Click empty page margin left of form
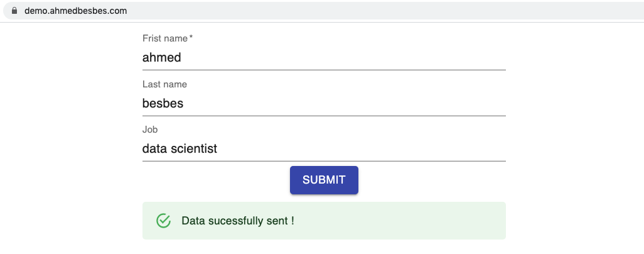Image resolution: width=644 pixels, height=254 pixels. tap(70, 136)
